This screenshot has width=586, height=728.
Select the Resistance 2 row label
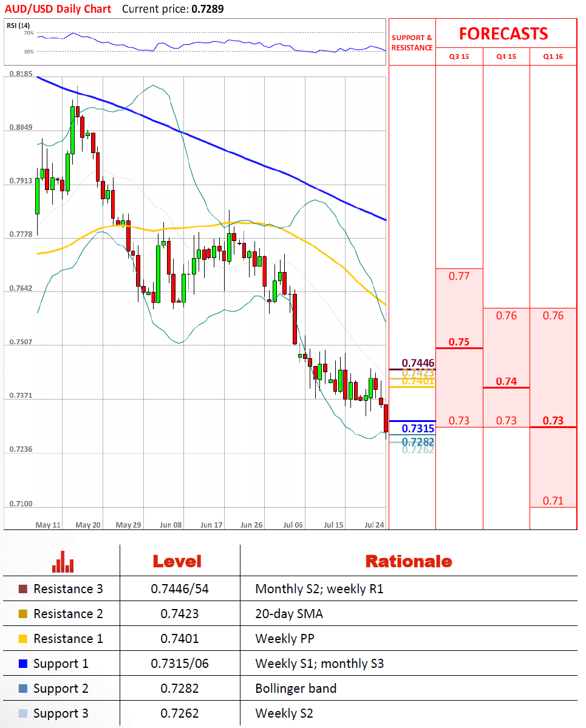point(68,614)
